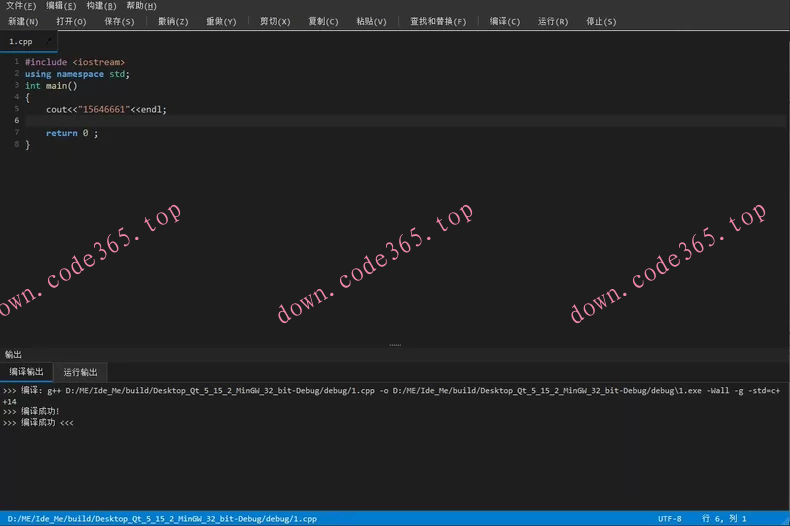The image size is (790, 526).
Task: Select the 编译输出 compile output tab
Action: tap(26, 372)
